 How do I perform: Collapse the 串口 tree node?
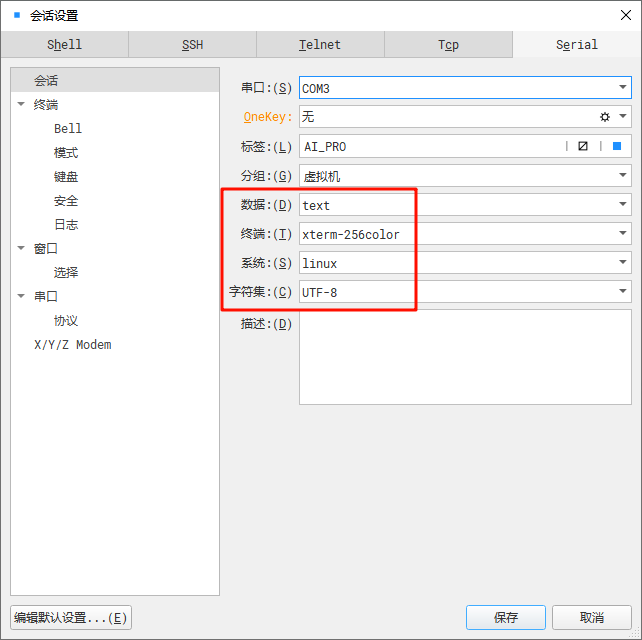[21, 296]
